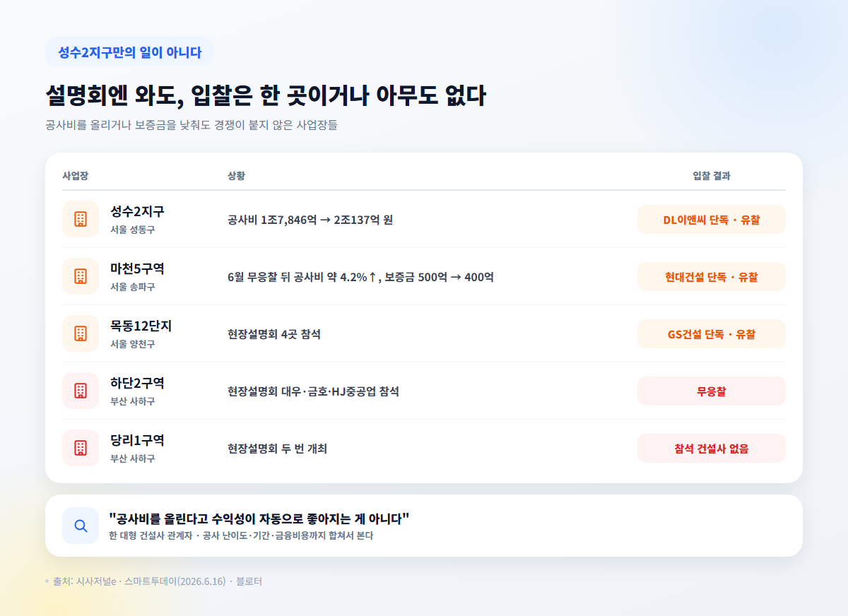Screen dimensions: 848x616
Task: Click the 입찰 결과 column header
Action: [x=712, y=176]
